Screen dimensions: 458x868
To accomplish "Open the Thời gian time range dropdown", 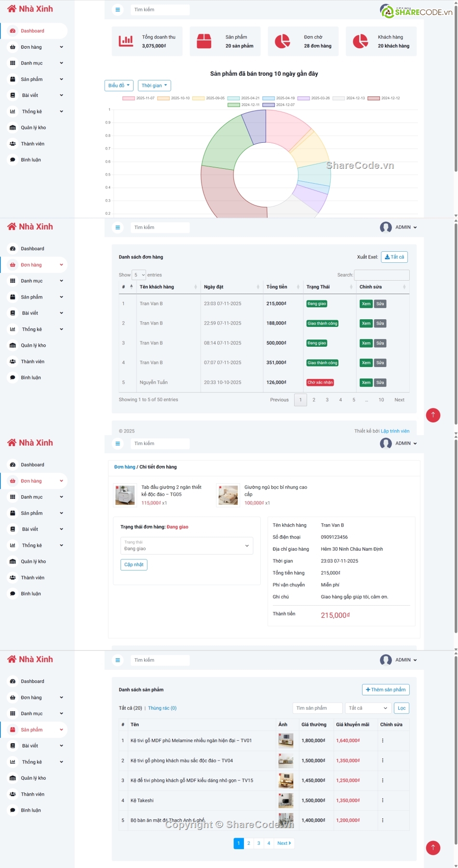I will tap(154, 85).
